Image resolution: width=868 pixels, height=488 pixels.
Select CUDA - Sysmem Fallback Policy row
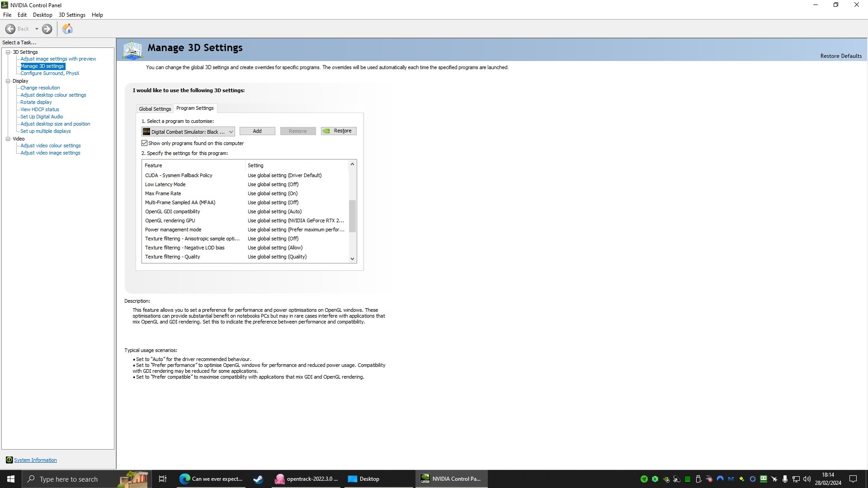[245, 175]
